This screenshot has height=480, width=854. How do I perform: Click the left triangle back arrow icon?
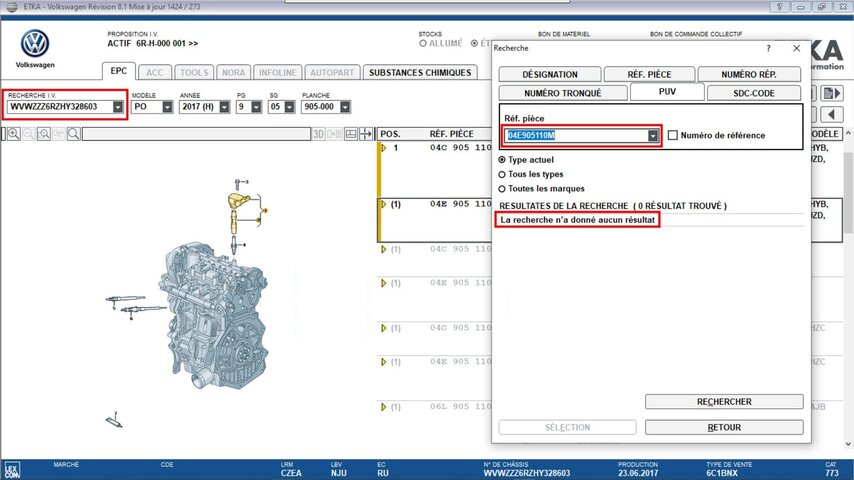point(832,114)
